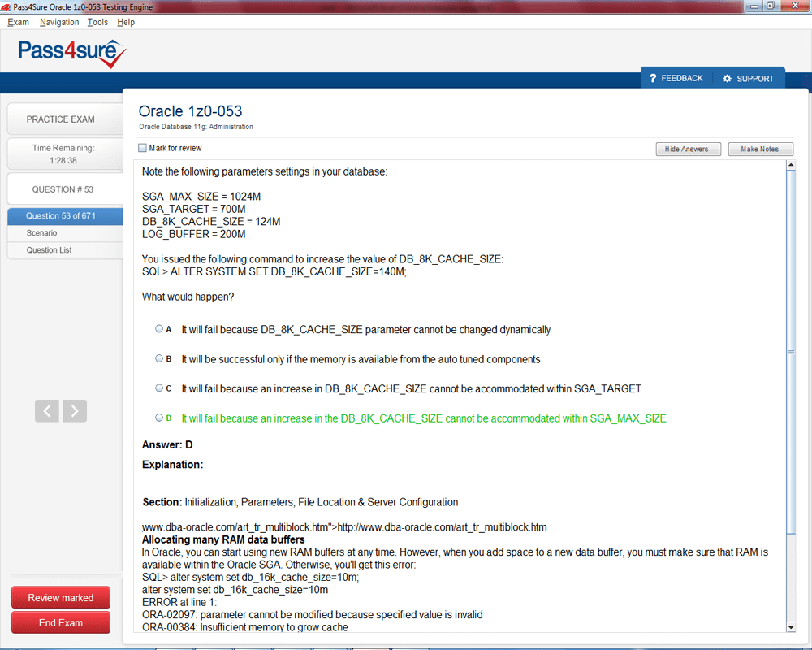Click the Support gear icon
The image size is (812, 650).
coord(727,78)
